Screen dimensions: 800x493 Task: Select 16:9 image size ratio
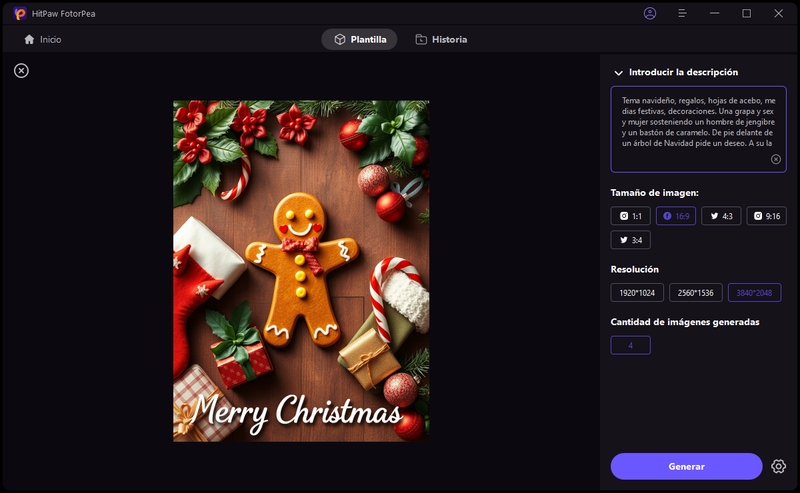(x=675, y=216)
